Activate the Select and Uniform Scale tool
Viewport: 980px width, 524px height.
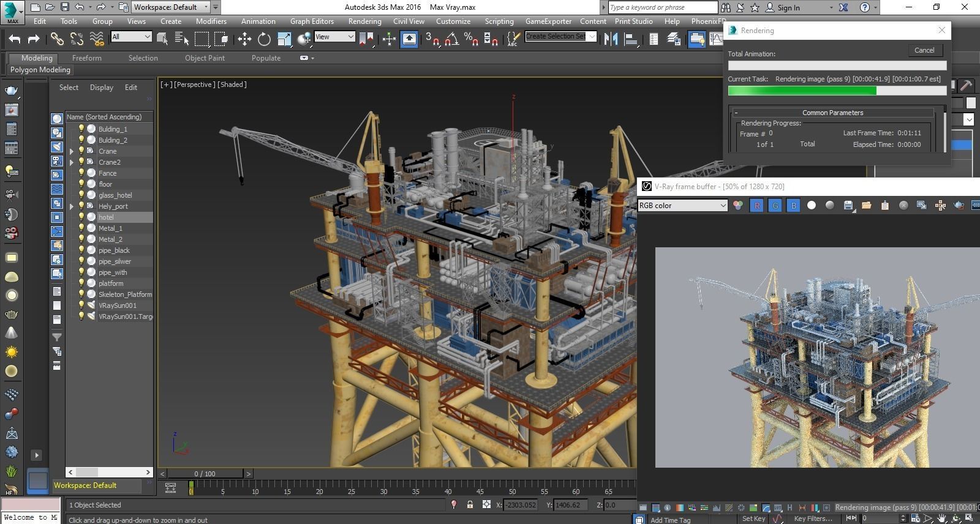(x=284, y=39)
